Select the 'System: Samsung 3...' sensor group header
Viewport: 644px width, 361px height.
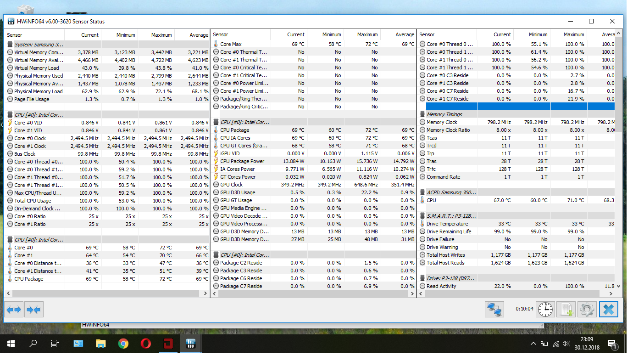pyautogui.click(x=107, y=45)
